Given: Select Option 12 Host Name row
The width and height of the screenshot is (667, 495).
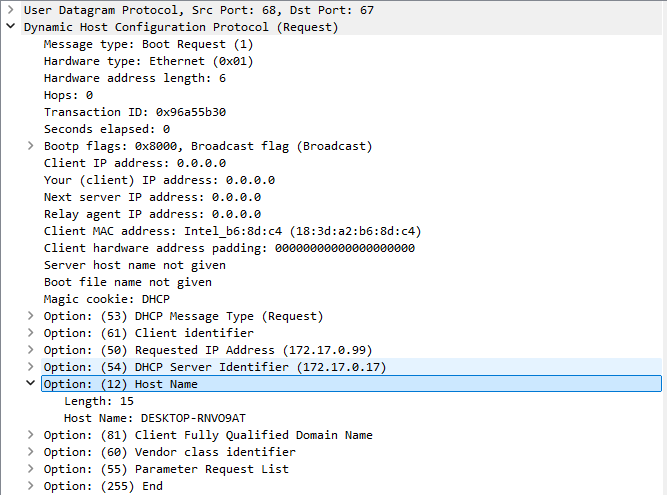Looking at the screenshot, I should coord(352,384).
